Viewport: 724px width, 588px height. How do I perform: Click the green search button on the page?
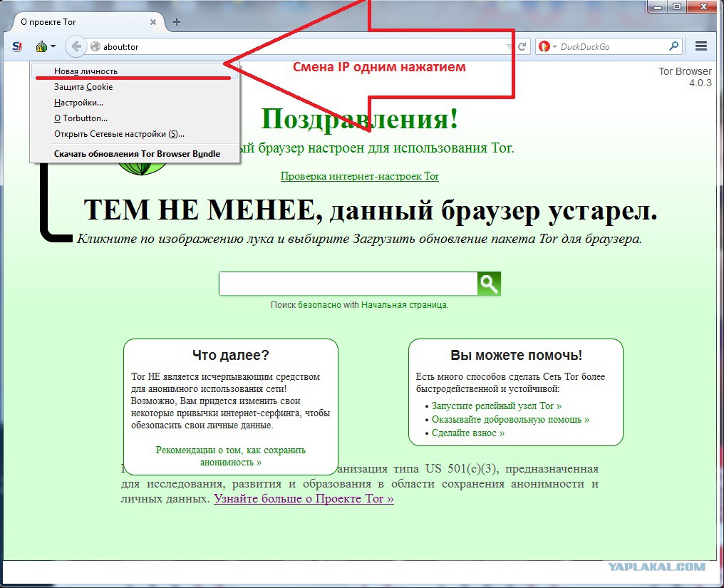(489, 283)
